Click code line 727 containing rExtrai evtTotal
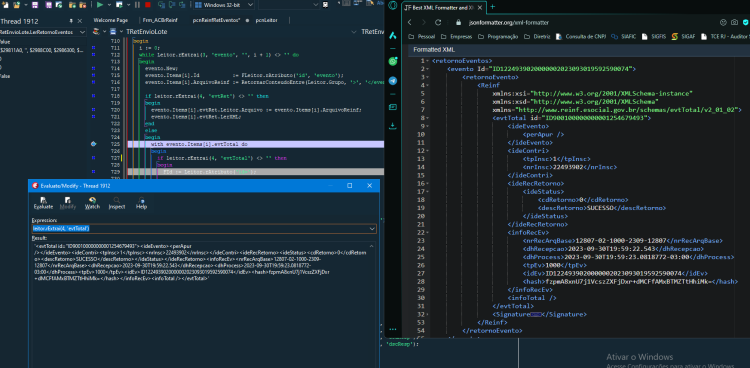 tap(222, 158)
